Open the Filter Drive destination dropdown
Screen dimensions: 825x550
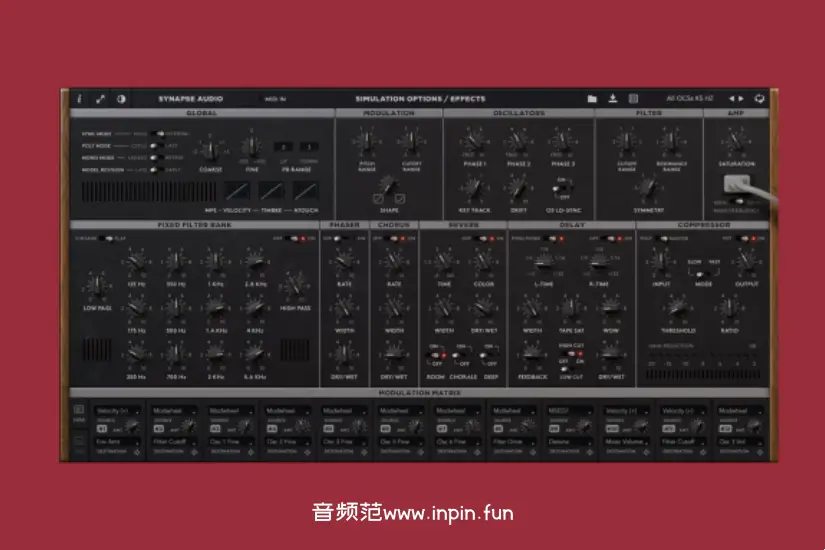[514, 442]
